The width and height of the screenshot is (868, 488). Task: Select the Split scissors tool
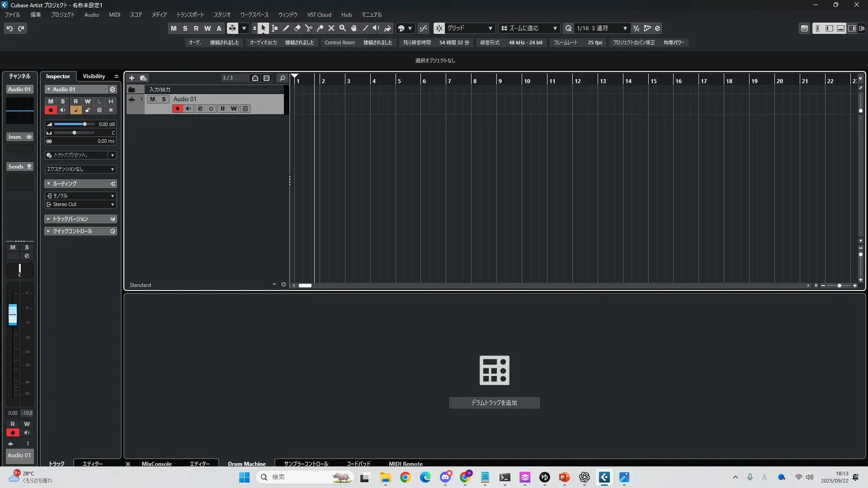pyautogui.click(x=309, y=28)
